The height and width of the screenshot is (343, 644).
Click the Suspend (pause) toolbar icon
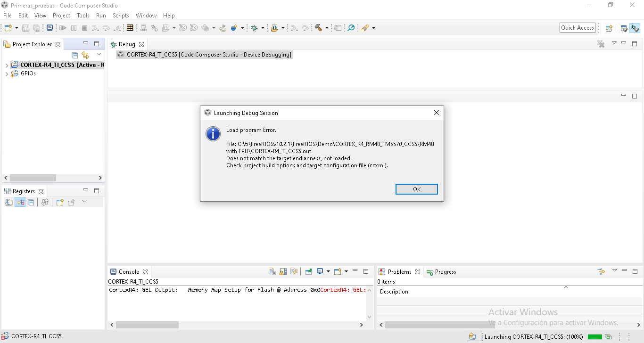74,28
